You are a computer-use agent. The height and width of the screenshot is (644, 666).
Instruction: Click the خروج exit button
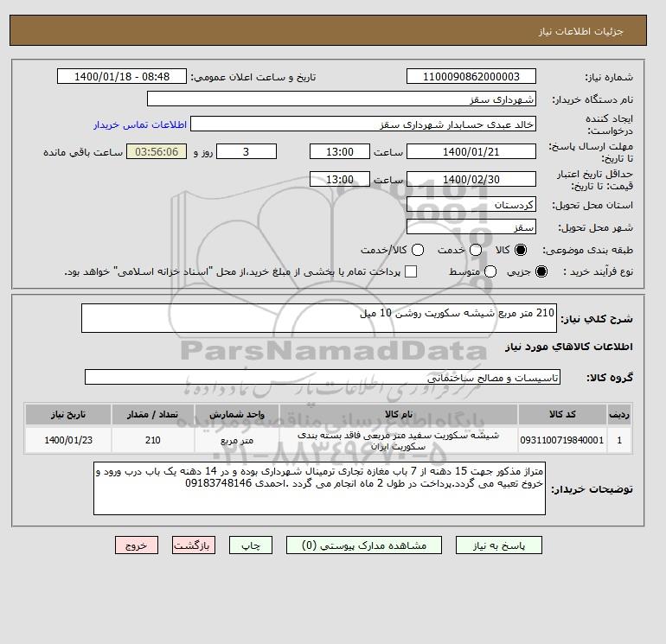coord(137,545)
